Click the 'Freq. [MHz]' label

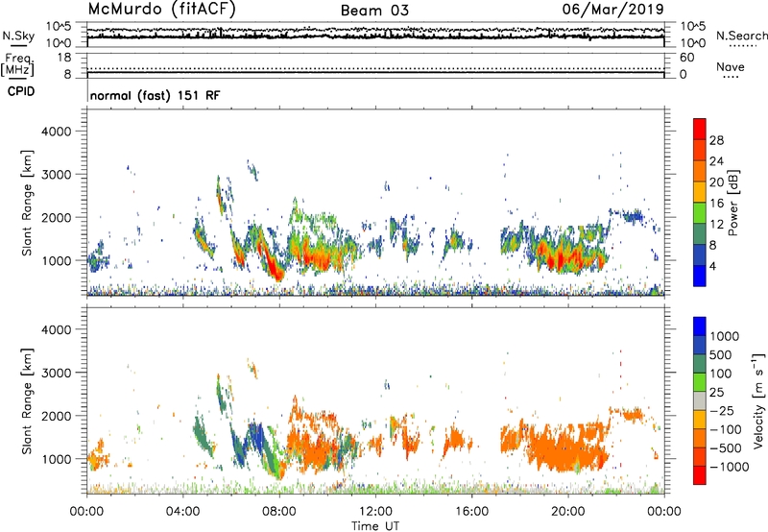(x=17, y=64)
